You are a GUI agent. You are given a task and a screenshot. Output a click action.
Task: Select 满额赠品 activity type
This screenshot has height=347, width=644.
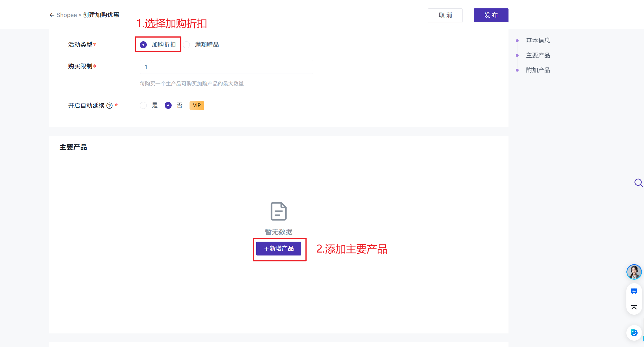(x=187, y=45)
